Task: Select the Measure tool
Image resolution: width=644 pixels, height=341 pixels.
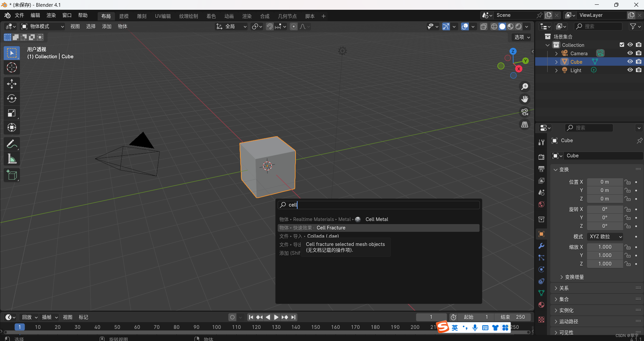Action: (12, 159)
